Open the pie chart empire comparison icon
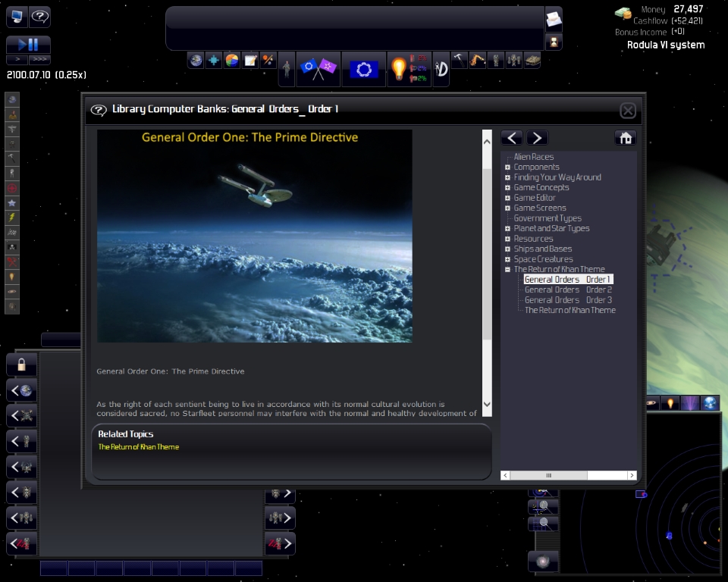 tap(232, 61)
